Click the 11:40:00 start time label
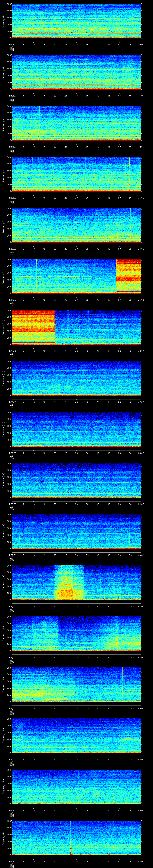The height and width of the screenshot is (868, 153). coord(12,606)
